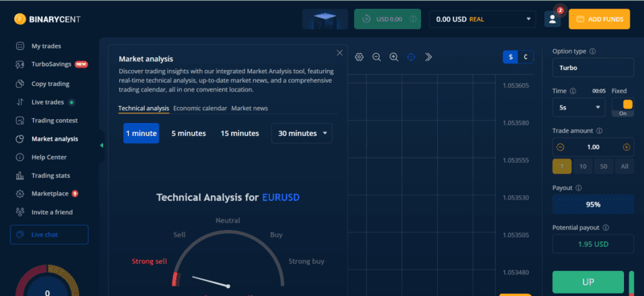Click the TurboSavings piggy icon

[x=19, y=64]
